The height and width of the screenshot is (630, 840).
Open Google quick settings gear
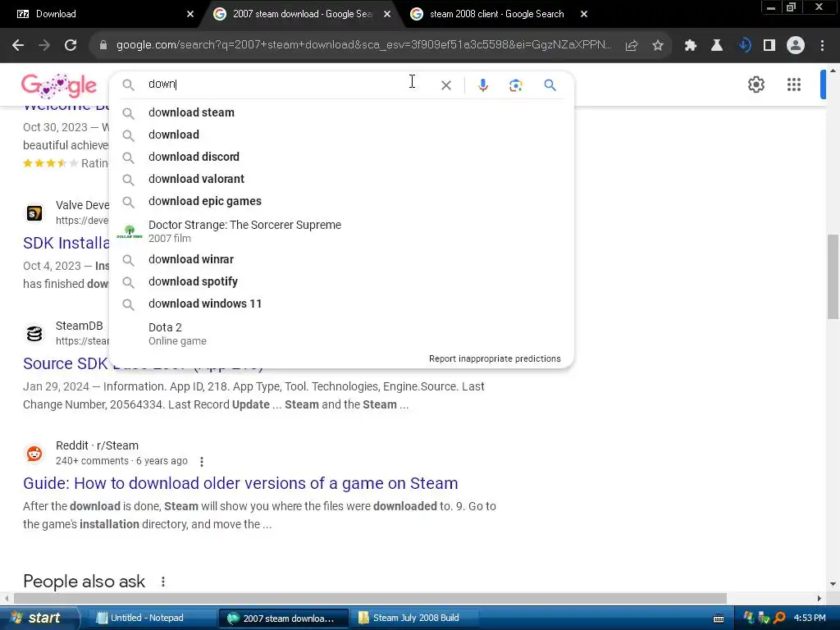(756, 84)
